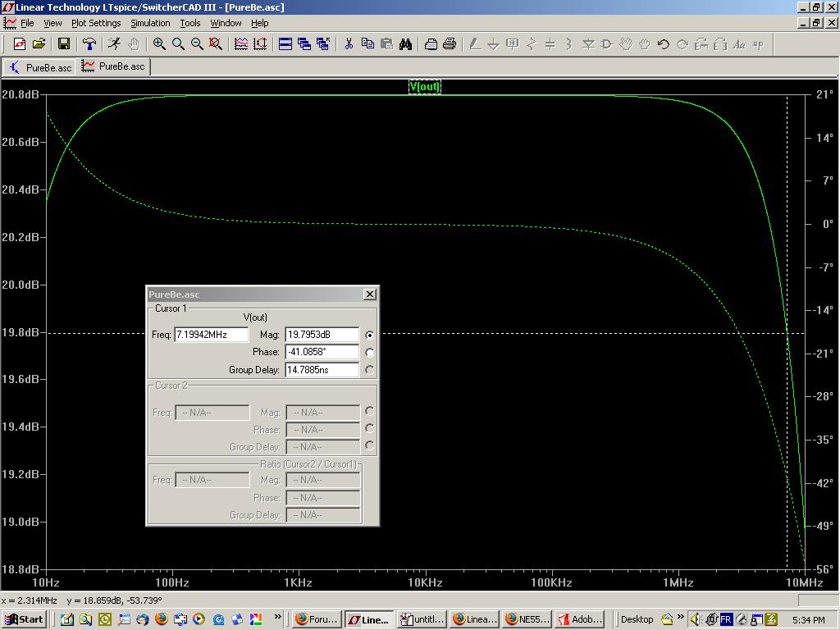Click the V(out) trace label
Screen dimensions: 840x630
coord(425,87)
